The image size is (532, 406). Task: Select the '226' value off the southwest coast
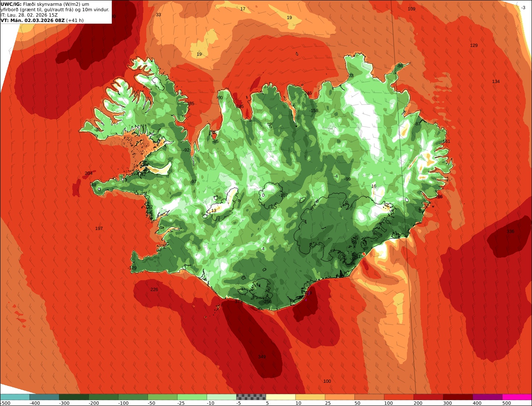tap(154, 289)
